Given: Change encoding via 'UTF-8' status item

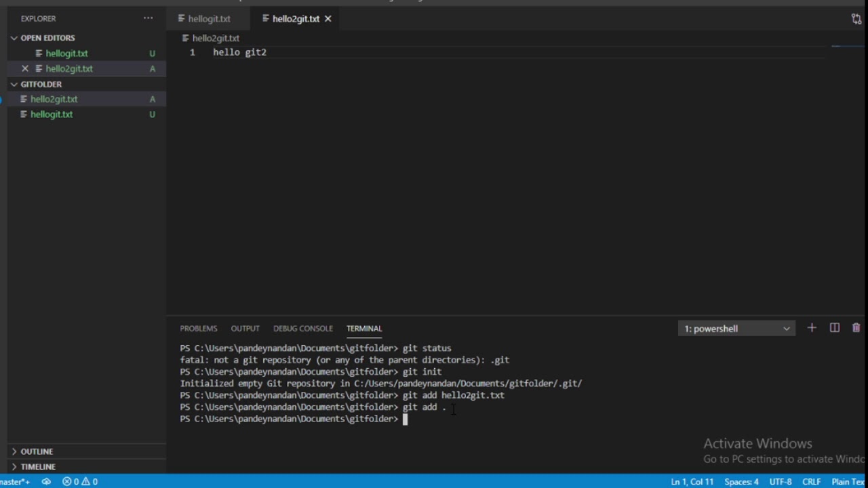Looking at the screenshot, I should (x=781, y=482).
